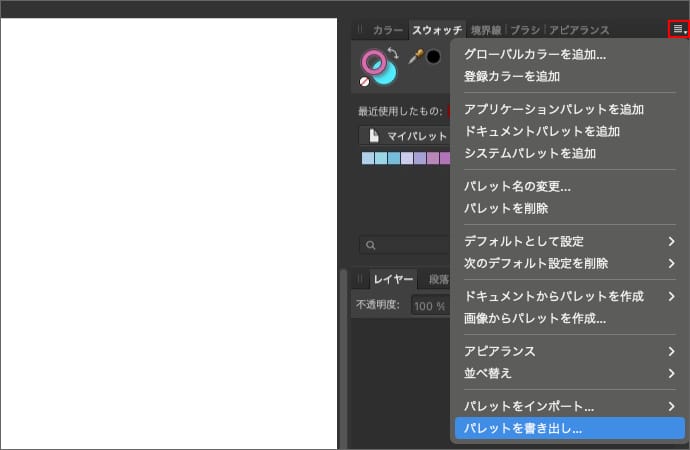Image resolution: width=690 pixels, height=450 pixels.
Task: Select the レイヤー panel tab
Action: [x=393, y=280]
